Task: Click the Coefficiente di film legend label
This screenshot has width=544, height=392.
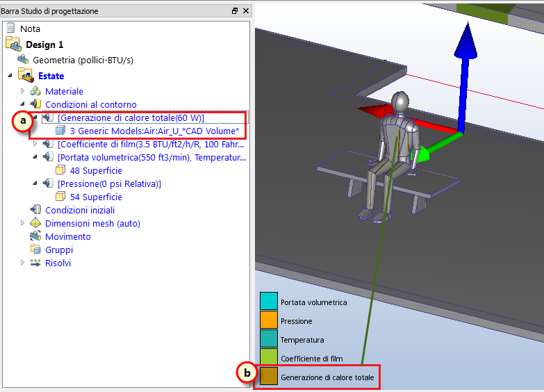Action: (x=311, y=359)
